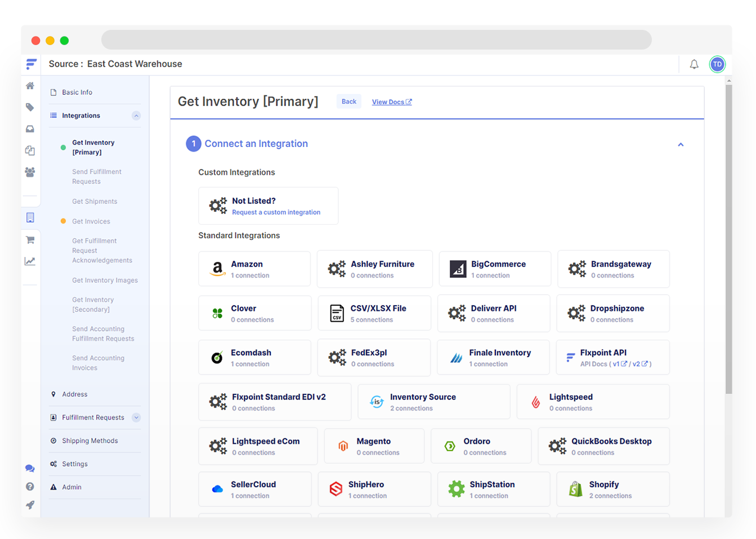Select the Magento integration card
Screen dimensions: 756x539
374,446
